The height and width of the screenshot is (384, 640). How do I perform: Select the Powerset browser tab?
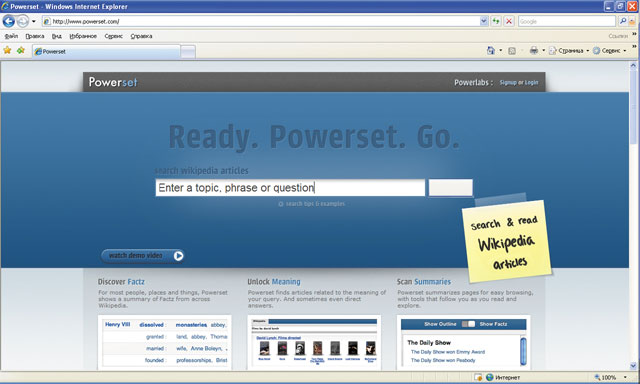(106, 51)
